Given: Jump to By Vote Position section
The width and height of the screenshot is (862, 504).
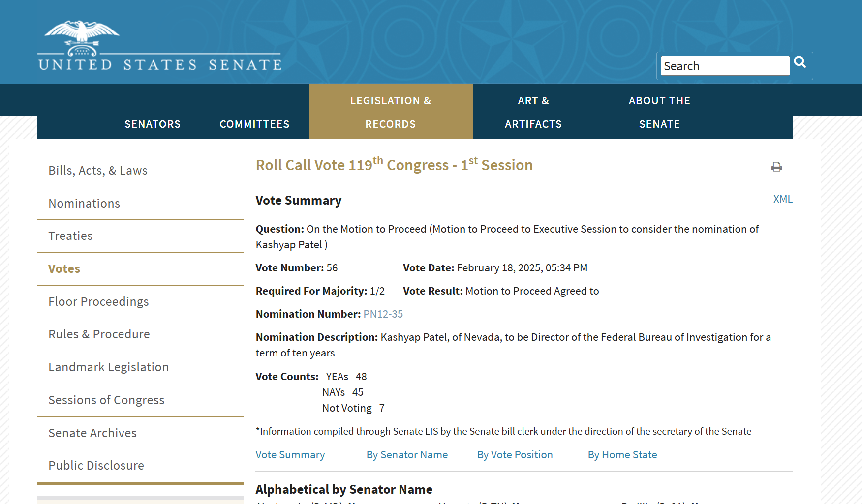Looking at the screenshot, I should coord(515,455).
